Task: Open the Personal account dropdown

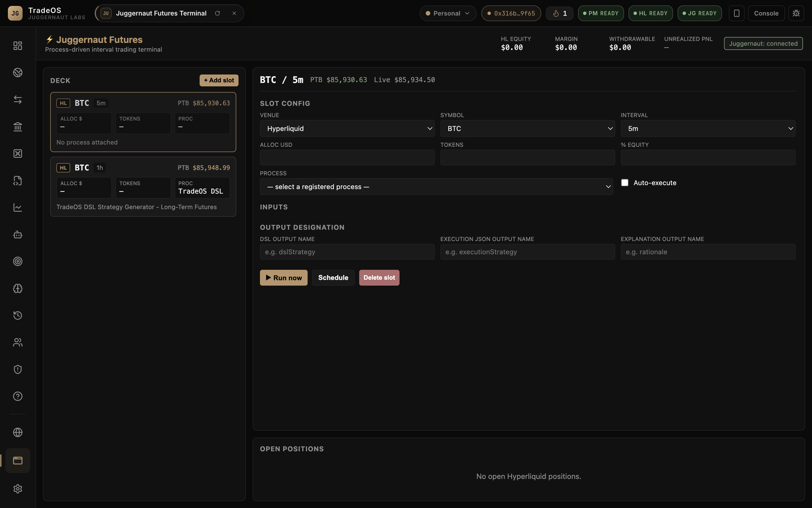Action: (448, 14)
